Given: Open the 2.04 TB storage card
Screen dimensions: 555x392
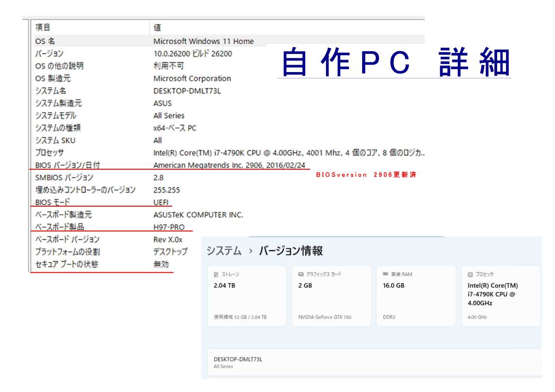Looking at the screenshot, I should (x=247, y=296).
